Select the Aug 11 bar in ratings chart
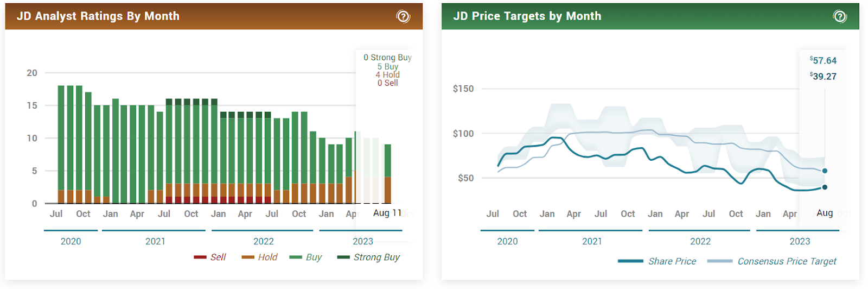The width and height of the screenshot is (868, 289). point(388,174)
